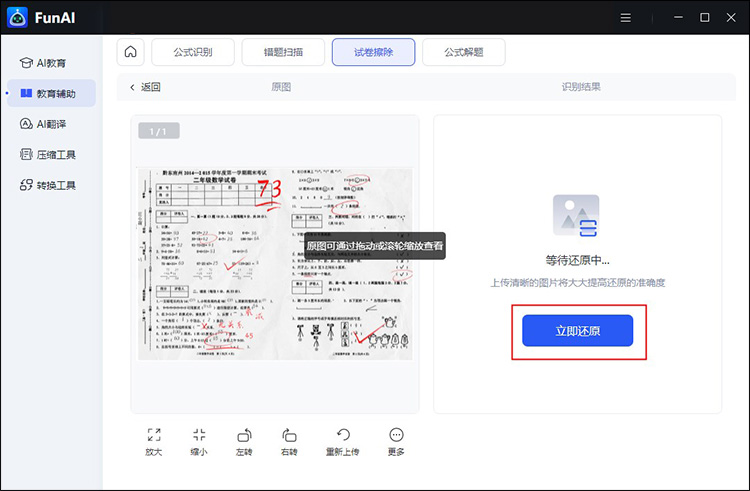The height and width of the screenshot is (491, 750).
Task: Maximize the FunAI window
Action: (x=705, y=18)
